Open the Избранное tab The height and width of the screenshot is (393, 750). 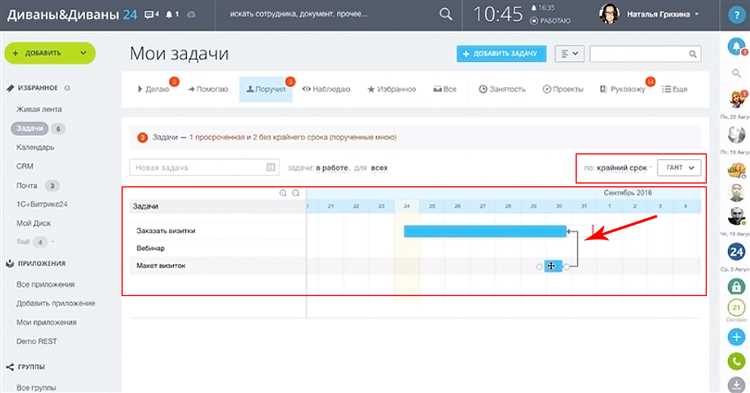[x=392, y=89]
